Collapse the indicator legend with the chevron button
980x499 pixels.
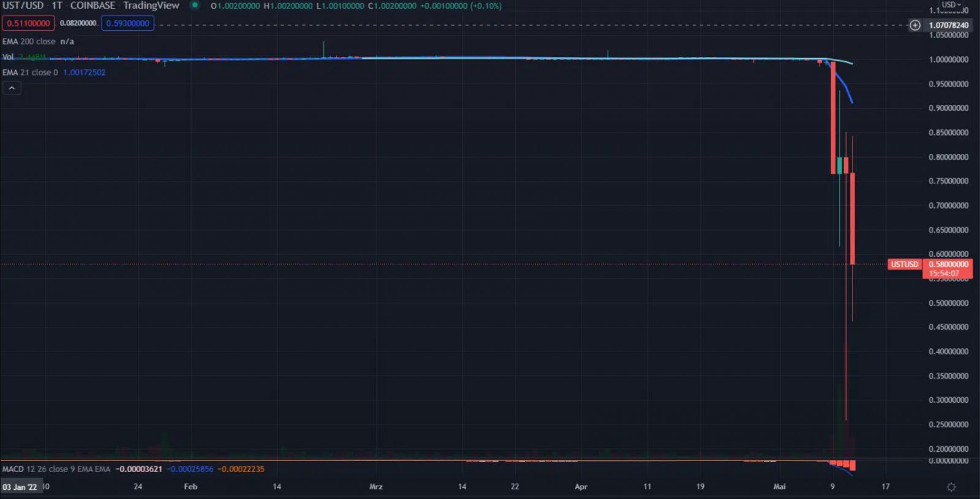tap(12, 88)
